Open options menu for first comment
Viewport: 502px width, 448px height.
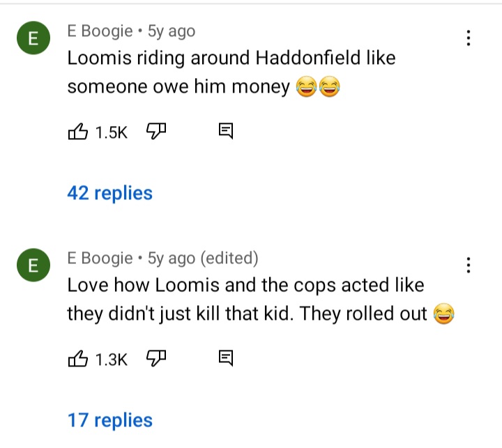pos(469,38)
